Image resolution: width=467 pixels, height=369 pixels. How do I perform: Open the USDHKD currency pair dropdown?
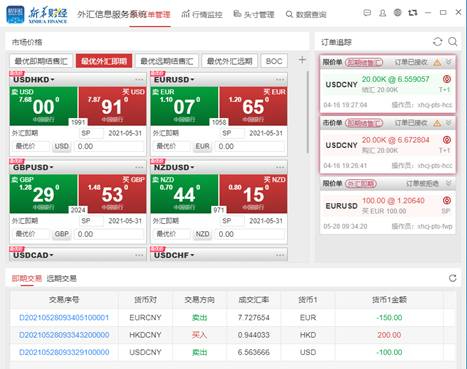34,80
